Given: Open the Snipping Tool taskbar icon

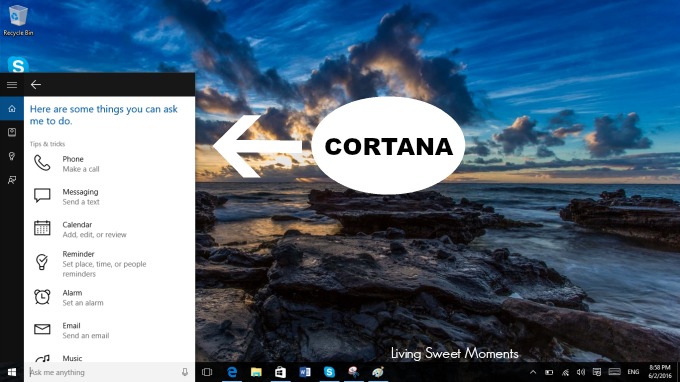Looking at the screenshot, I should (353, 372).
